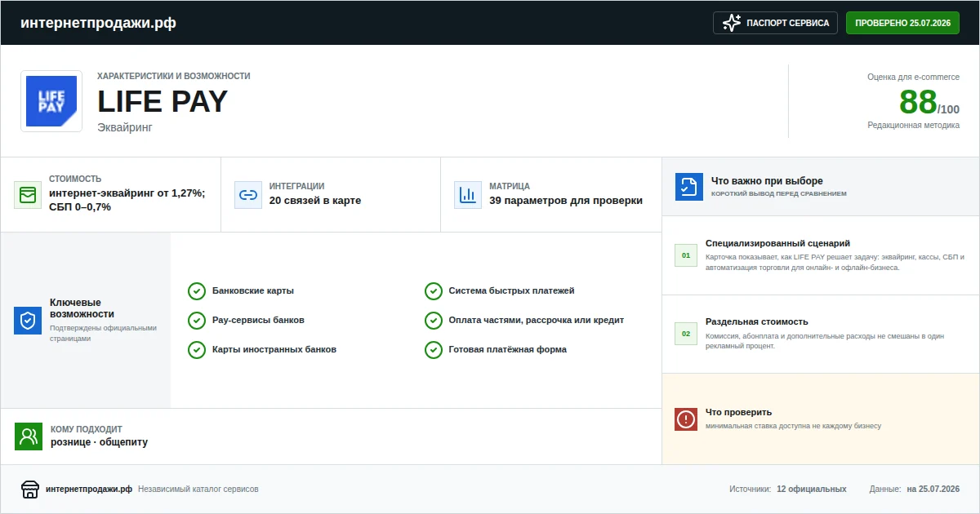Click the checkmark next to Оплата частями
This screenshot has width=980, height=514.
(x=433, y=321)
